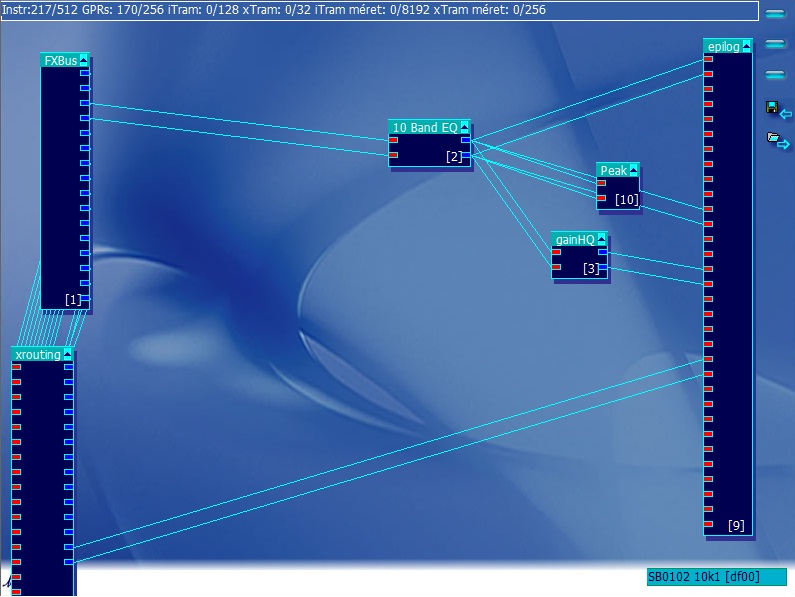Screen dimensions: 795x597
Task: Select the xrouting module title
Action: [38, 355]
